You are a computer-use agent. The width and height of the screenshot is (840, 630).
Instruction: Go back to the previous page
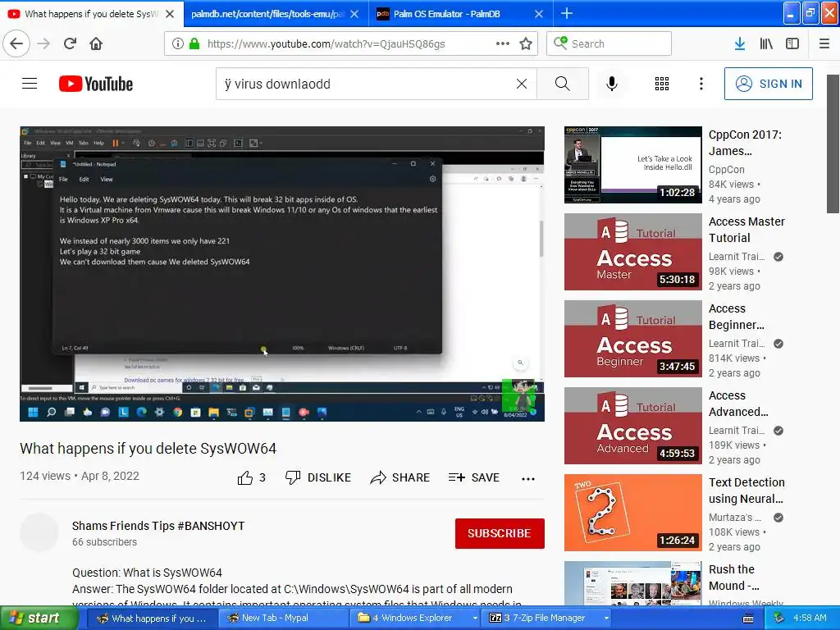tap(16, 43)
